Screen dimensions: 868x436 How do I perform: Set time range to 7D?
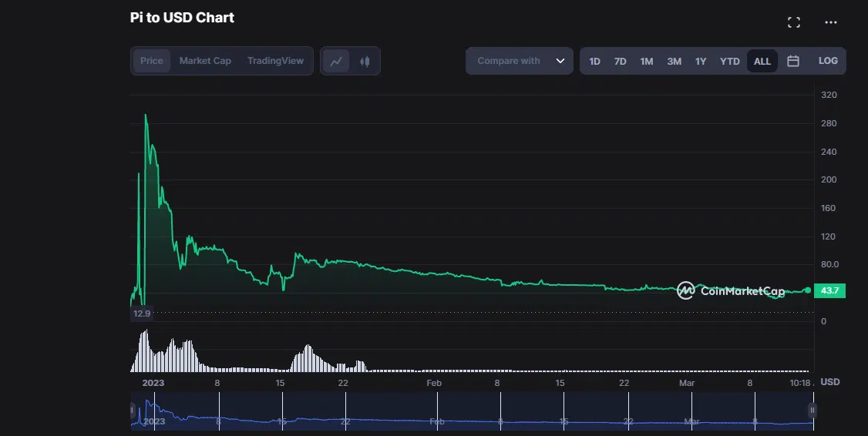click(x=620, y=62)
